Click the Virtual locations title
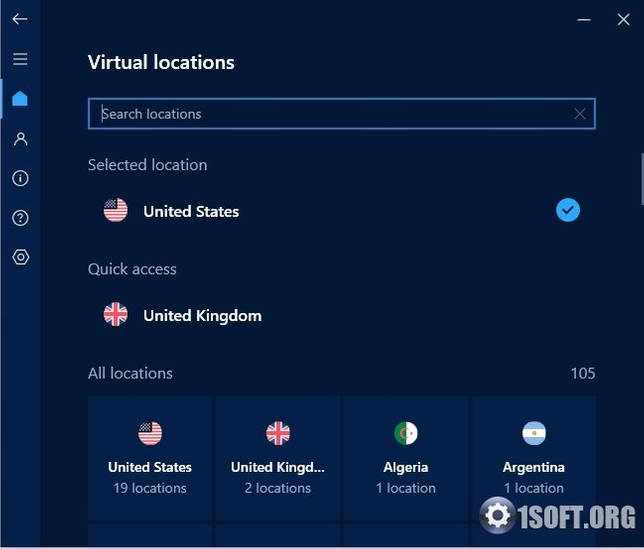The width and height of the screenshot is (644, 549). click(x=161, y=62)
